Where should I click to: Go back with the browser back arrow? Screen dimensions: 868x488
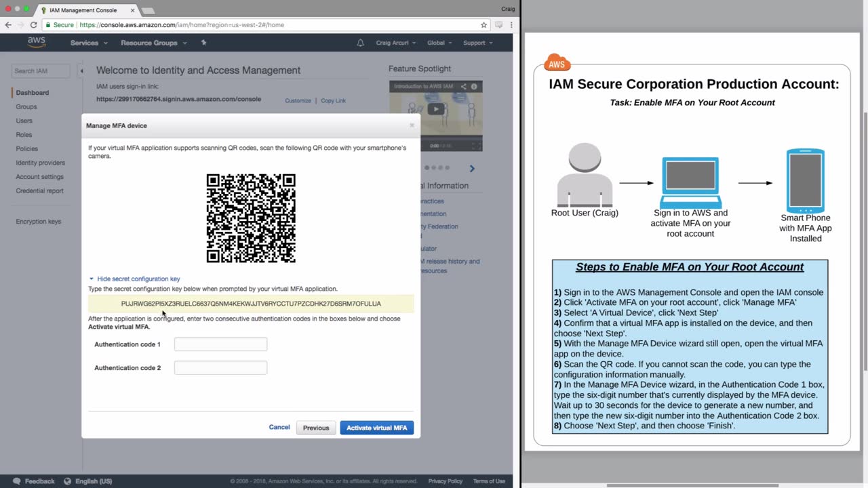[x=8, y=25]
